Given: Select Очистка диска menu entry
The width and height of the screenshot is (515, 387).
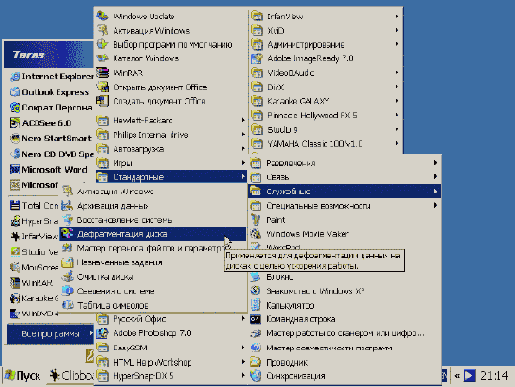Looking at the screenshot, I should tap(153, 277).
